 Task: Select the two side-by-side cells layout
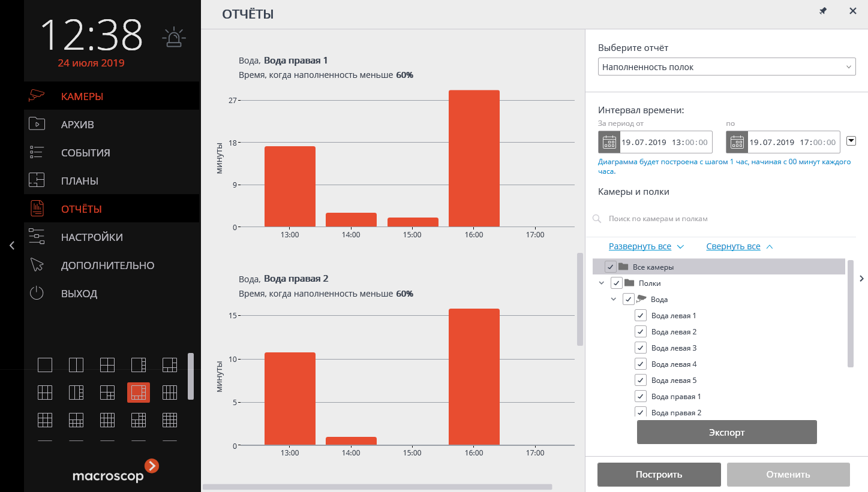76,364
